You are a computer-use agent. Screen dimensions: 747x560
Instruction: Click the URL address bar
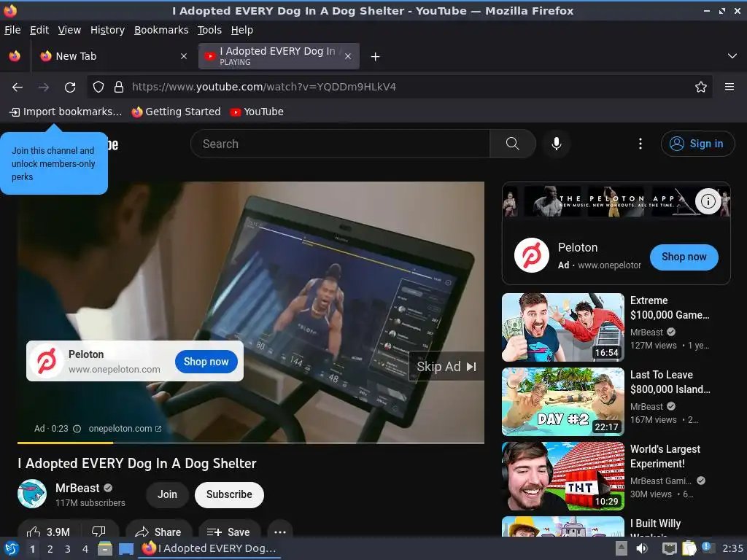pyautogui.click(x=400, y=87)
